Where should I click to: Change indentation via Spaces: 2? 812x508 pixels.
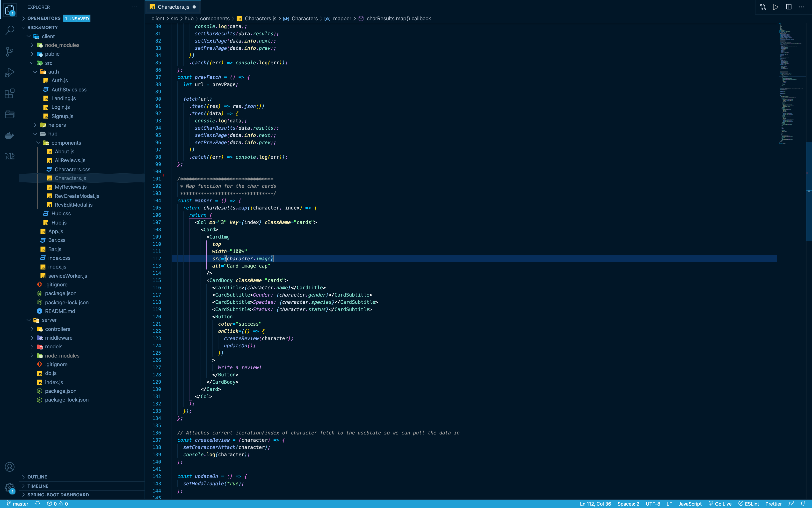click(x=628, y=504)
